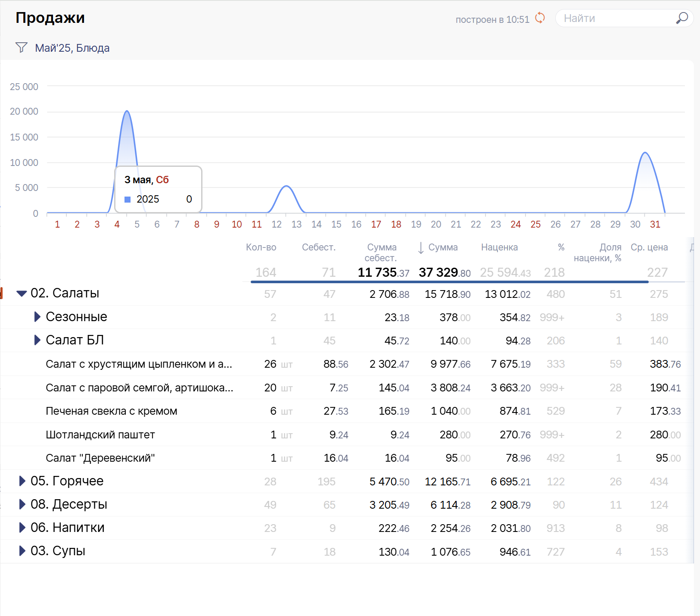Click the magnifier search icon
The height and width of the screenshot is (616, 700).
click(x=681, y=18)
